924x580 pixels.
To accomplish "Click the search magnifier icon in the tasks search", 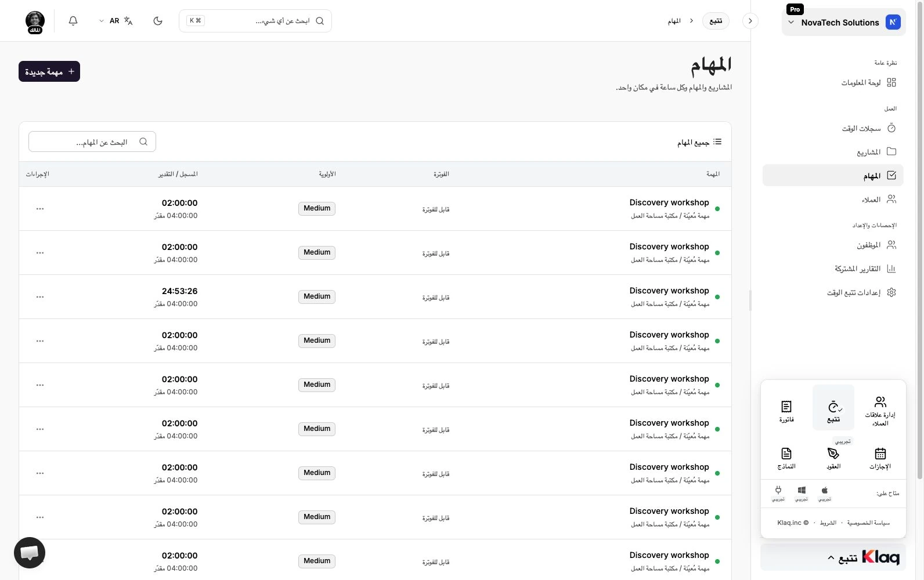I will 143,142.
